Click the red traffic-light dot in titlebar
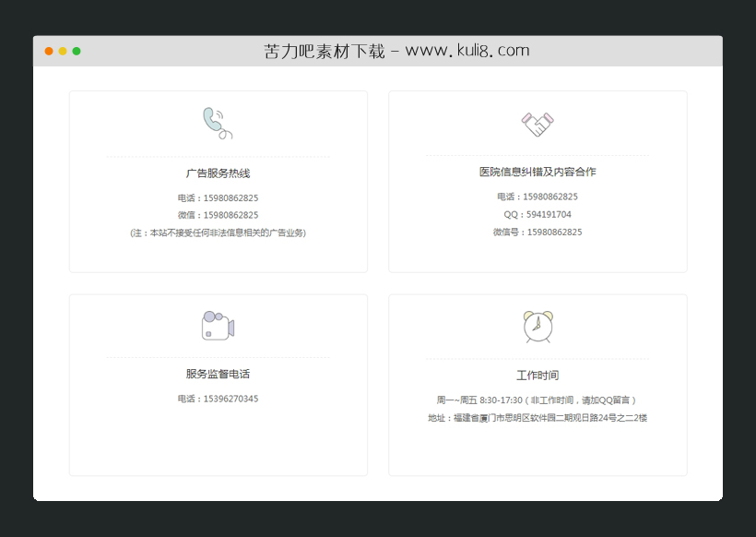 (x=48, y=51)
